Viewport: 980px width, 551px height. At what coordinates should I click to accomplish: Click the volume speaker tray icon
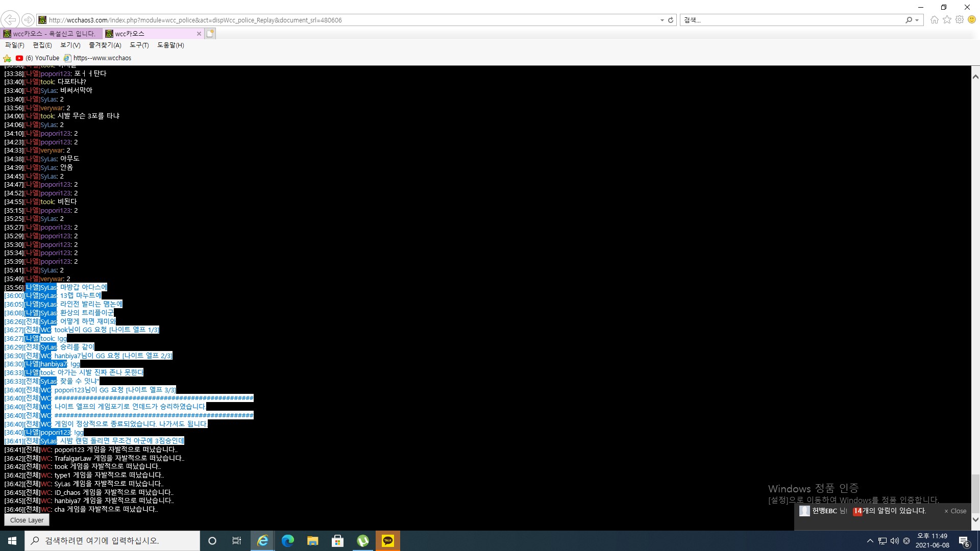(x=894, y=541)
